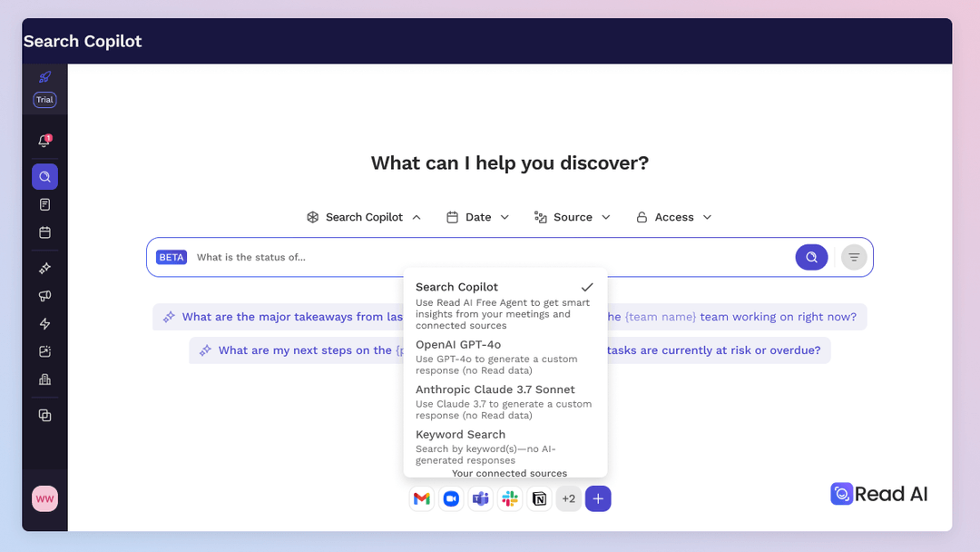Open the Access filter dropdown
This screenshot has width=980, height=552.
pos(673,217)
